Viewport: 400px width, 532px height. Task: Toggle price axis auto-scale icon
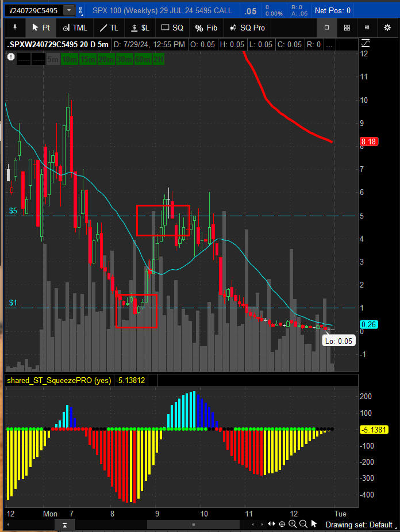tap(366, 44)
